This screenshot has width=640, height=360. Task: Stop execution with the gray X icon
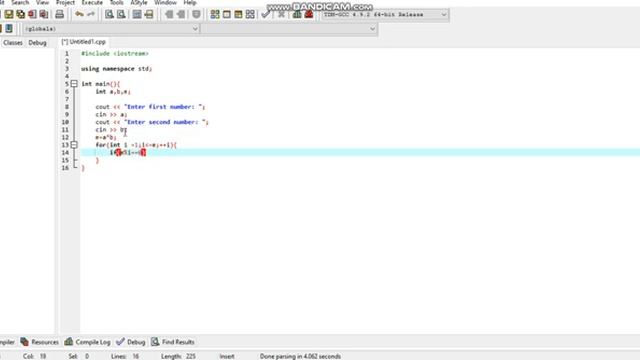pyautogui.click(x=281, y=15)
